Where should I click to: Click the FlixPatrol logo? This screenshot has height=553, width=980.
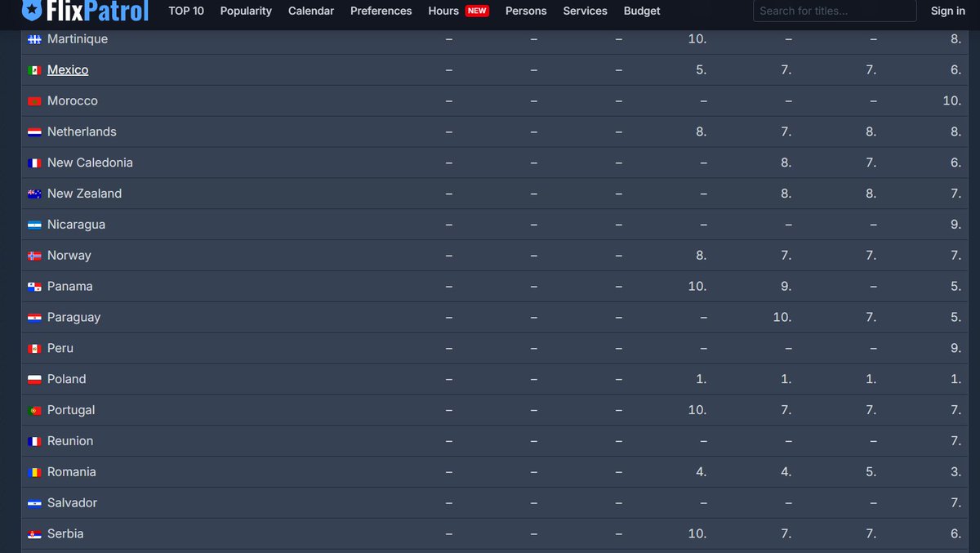click(85, 11)
